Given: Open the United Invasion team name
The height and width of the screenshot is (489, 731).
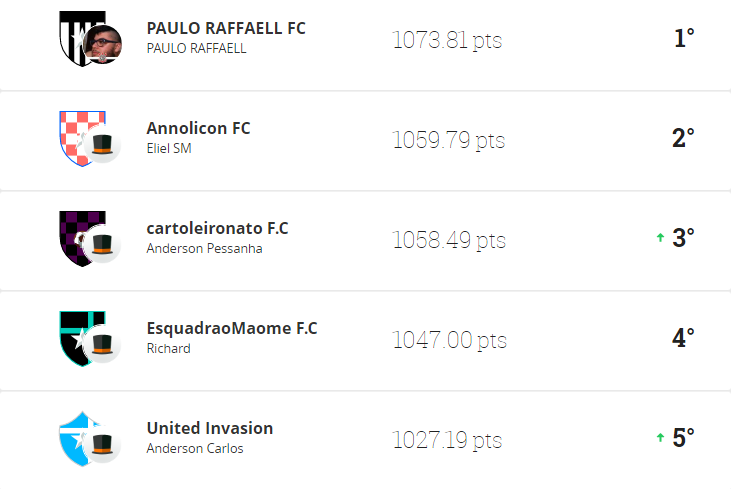Looking at the screenshot, I should pyautogui.click(x=209, y=428).
